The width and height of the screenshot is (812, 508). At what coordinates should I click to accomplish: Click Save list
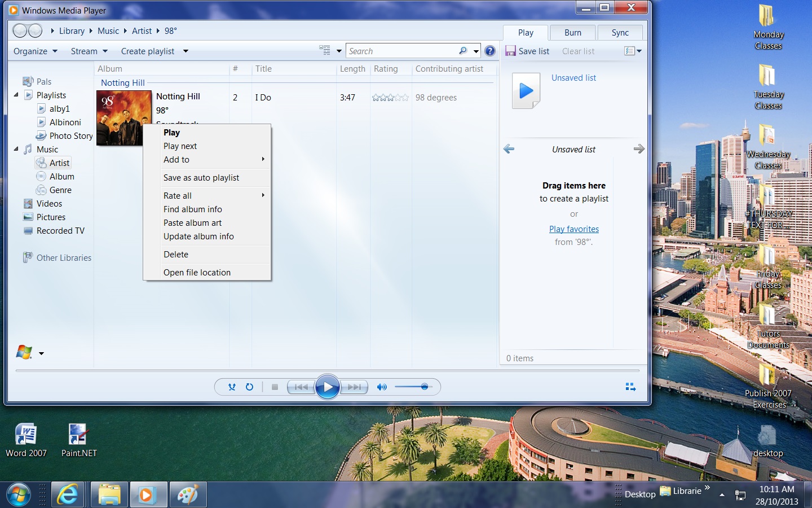[527, 51]
